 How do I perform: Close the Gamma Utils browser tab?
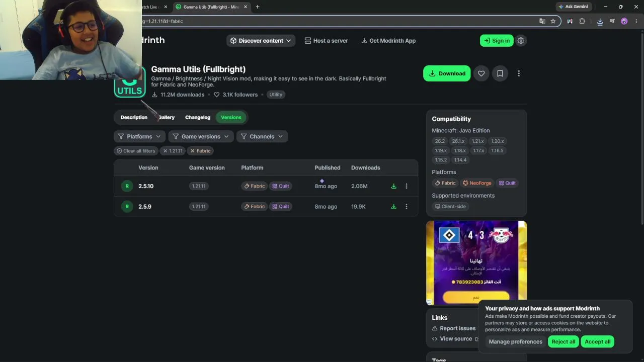pos(246,7)
